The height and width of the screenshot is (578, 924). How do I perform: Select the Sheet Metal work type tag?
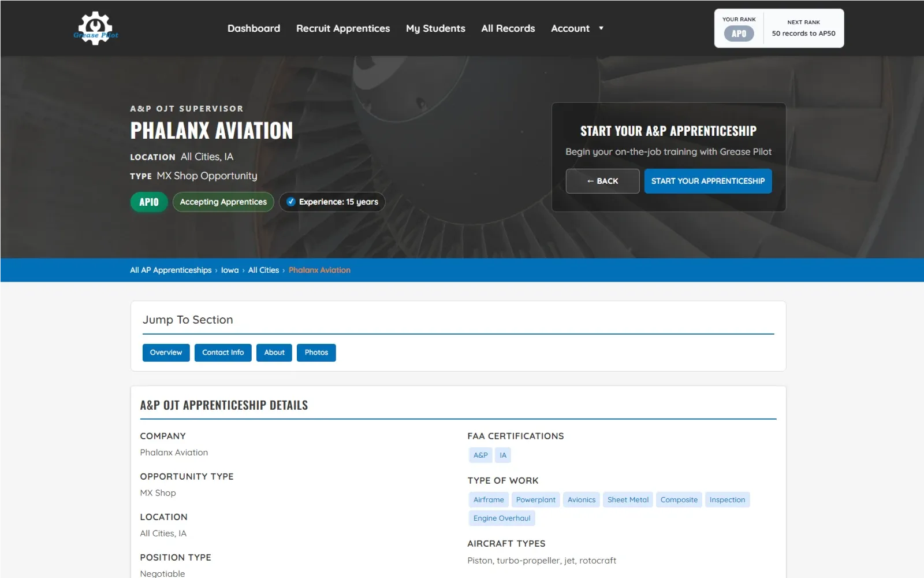(628, 500)
